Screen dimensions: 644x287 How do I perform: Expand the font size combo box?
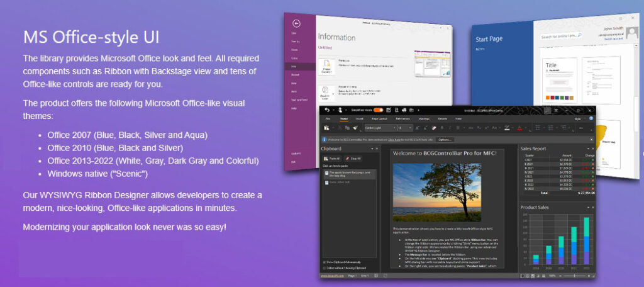[404, 128]
